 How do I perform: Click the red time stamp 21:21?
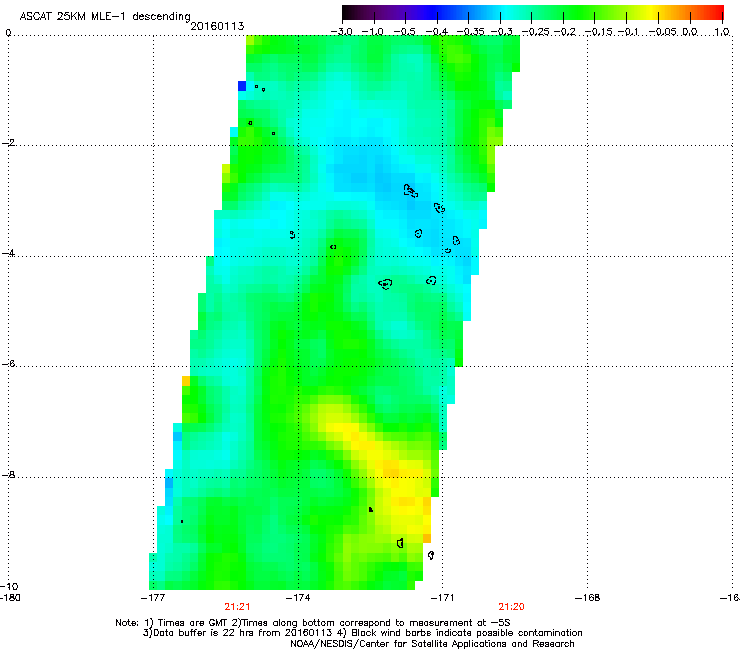click(x=237, y=607)
